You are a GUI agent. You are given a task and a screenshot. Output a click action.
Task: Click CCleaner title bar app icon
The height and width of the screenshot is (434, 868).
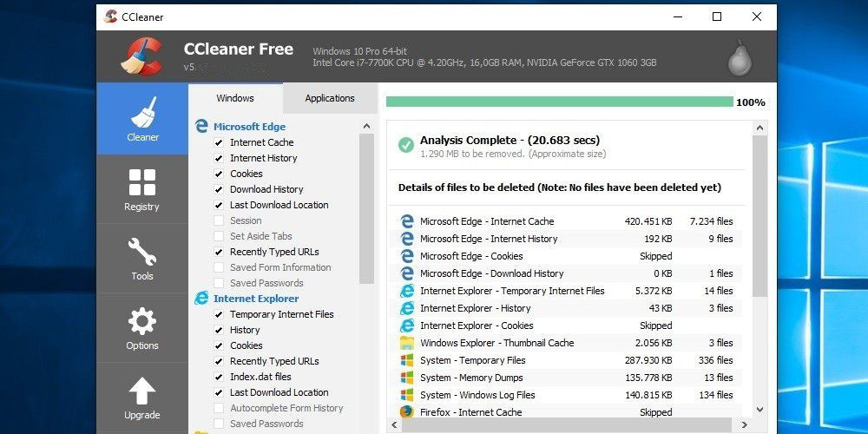click(110, 16)
